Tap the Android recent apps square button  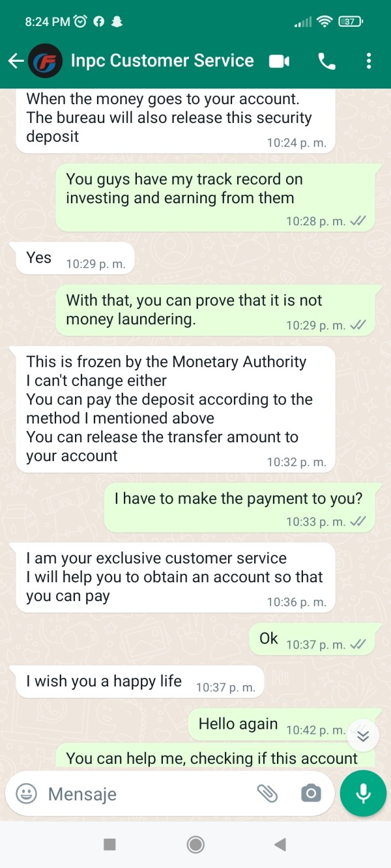[109, 845]
